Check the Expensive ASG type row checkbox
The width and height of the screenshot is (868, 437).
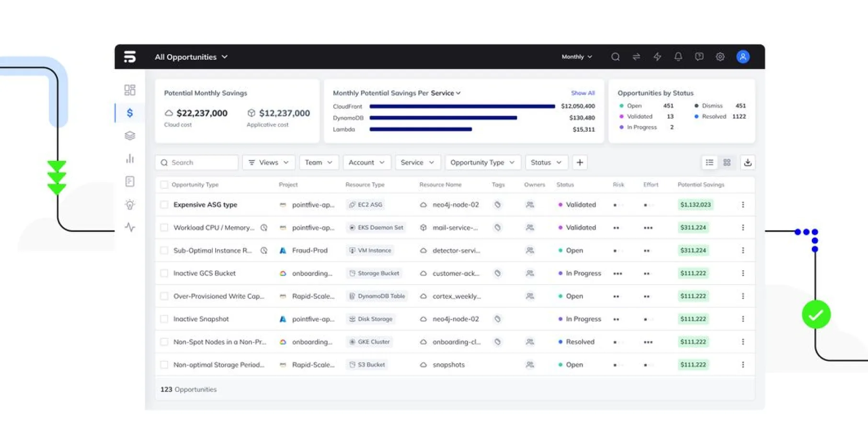pos(164,205)
